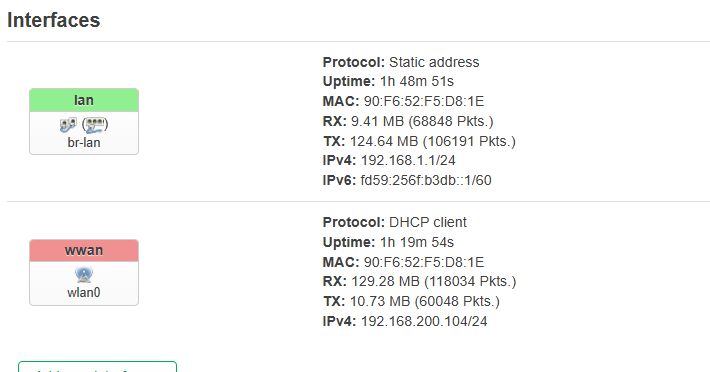Click the lan IPv4 address 192.168.1.1/24

pos(408,161)
